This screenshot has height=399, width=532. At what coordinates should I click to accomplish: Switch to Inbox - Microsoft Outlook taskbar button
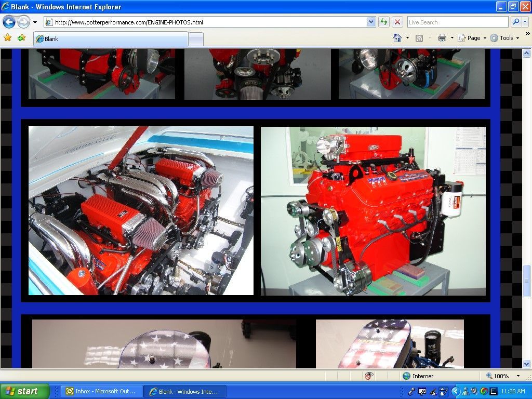click(101, 391)
